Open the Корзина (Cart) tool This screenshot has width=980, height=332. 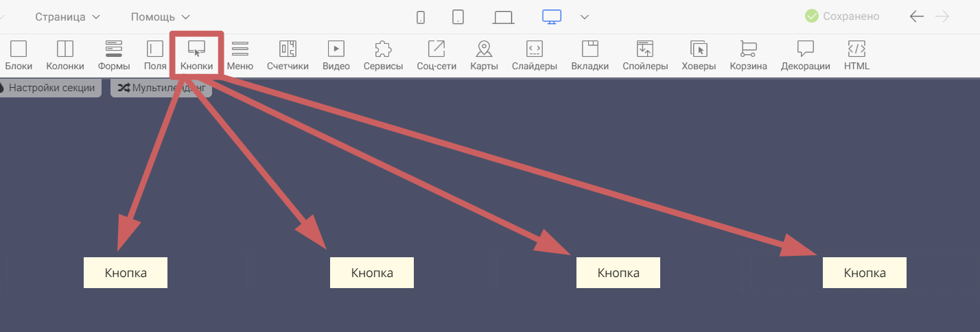[748, 56]
